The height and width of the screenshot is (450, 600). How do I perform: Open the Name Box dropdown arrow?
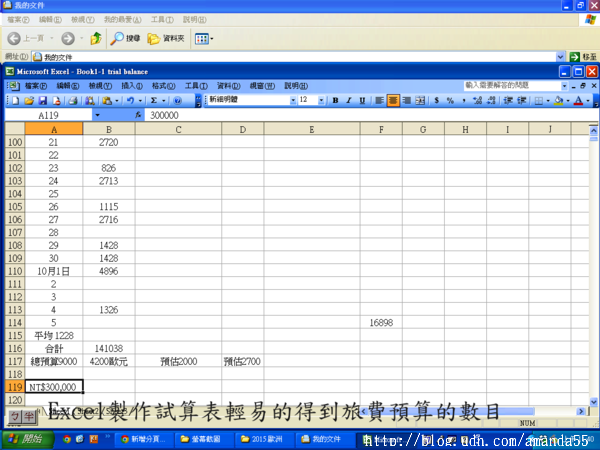97,115
